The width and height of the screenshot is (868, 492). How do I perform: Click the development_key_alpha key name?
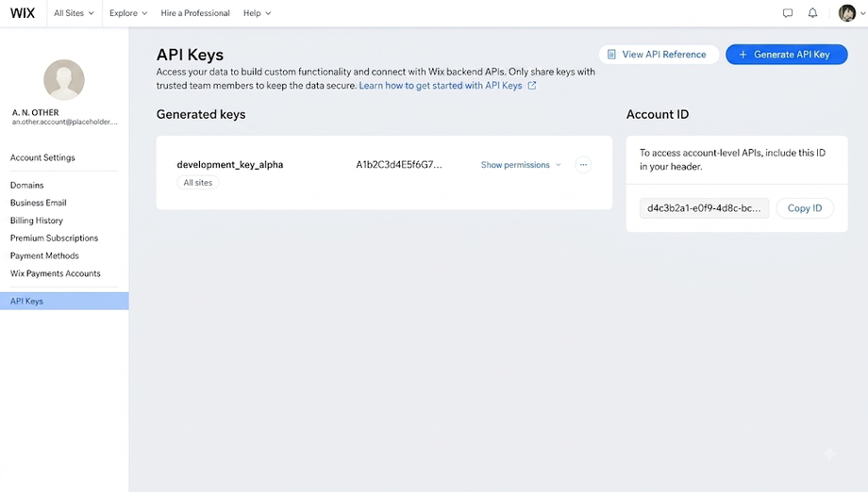click(229, 165)
